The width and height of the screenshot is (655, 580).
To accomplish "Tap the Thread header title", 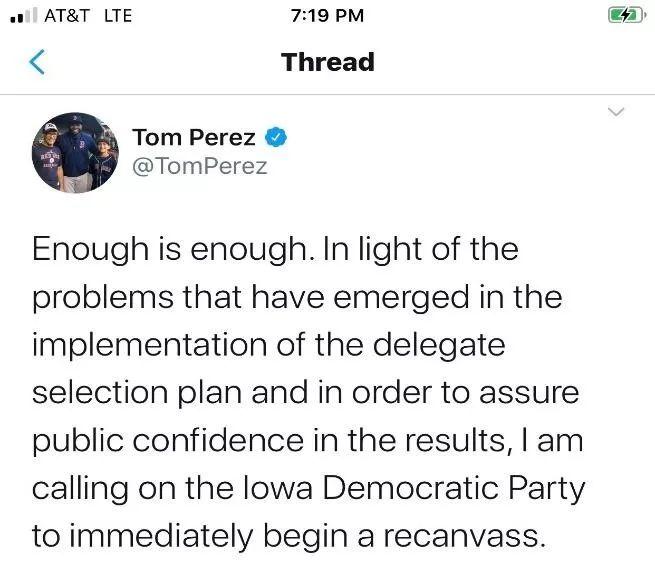I will 328,62.
